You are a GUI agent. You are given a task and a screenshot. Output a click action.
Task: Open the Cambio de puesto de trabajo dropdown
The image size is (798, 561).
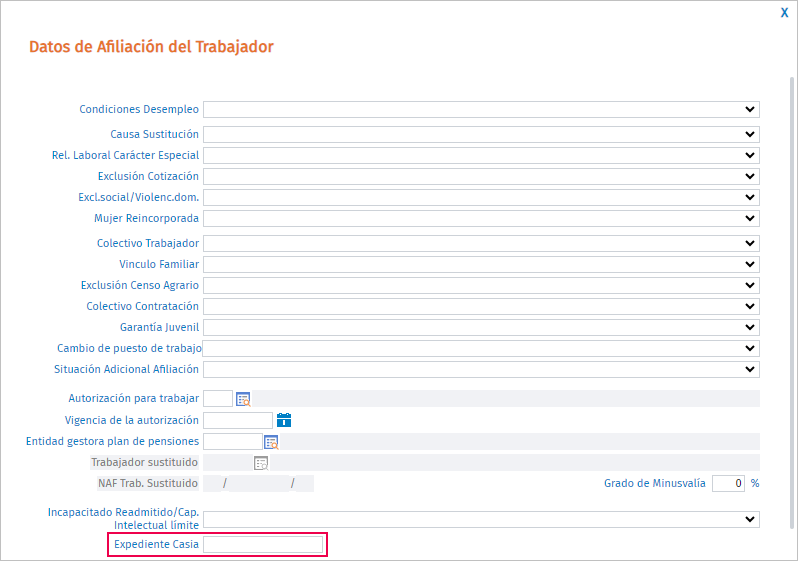pos(481,348)
